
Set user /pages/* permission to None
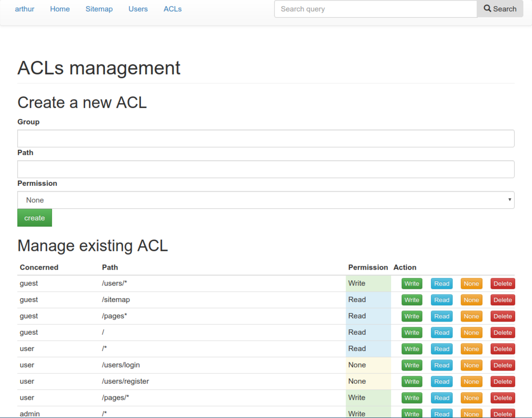[471, 398]
